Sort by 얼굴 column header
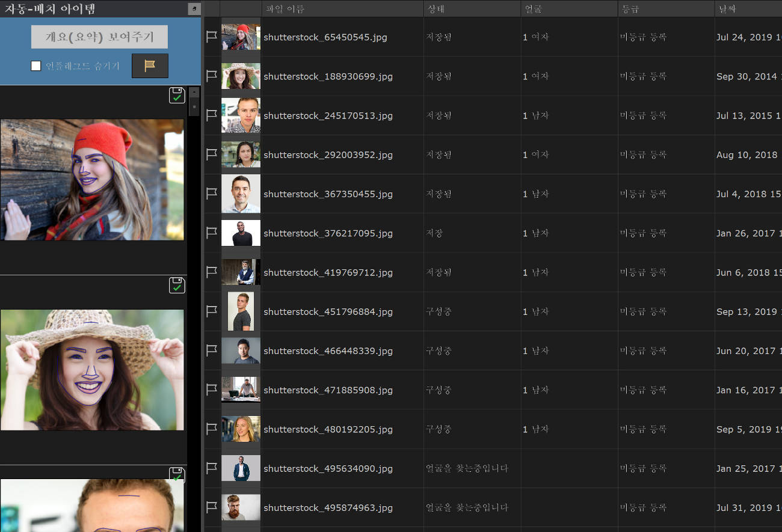 [x=569, y=8]
